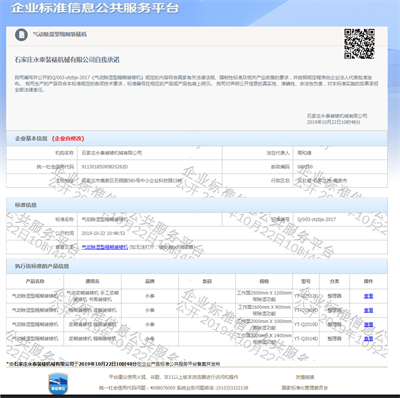Viewport: 400px width, 398px height.
Task: Click the publication time 2019-10-22 10:48:53
Action: (103, 233)
